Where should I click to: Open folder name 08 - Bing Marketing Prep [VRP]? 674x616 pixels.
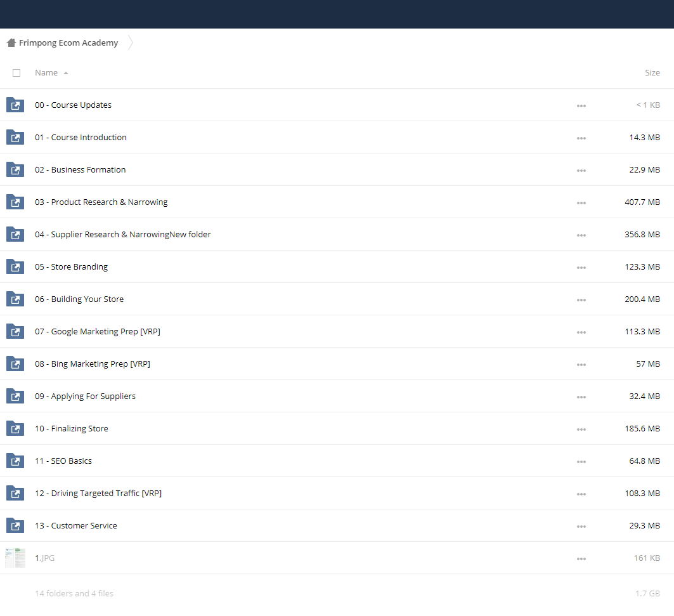[93, 364]
